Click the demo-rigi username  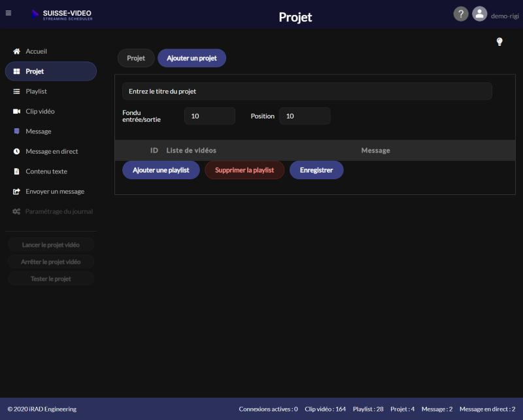(x=505, y=16)
